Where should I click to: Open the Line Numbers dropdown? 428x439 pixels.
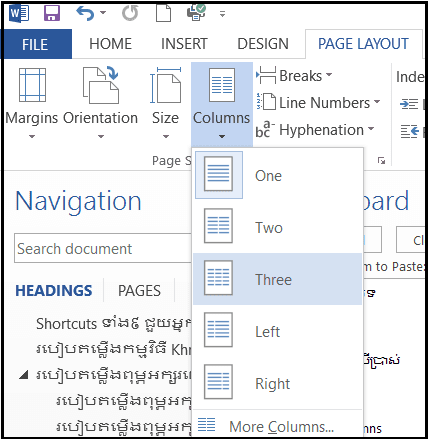[318, 103]
